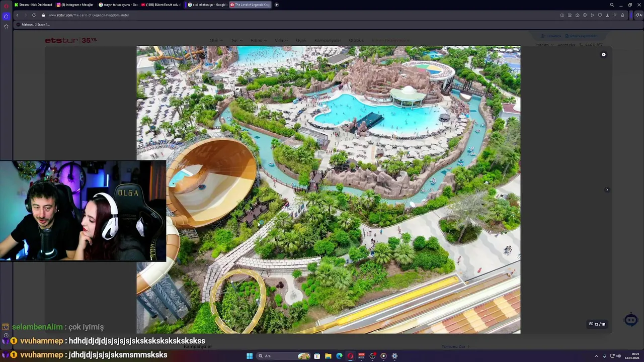Click the padlock site security icon
Viewport: 644px width, 362px height.
click(43, 15)
